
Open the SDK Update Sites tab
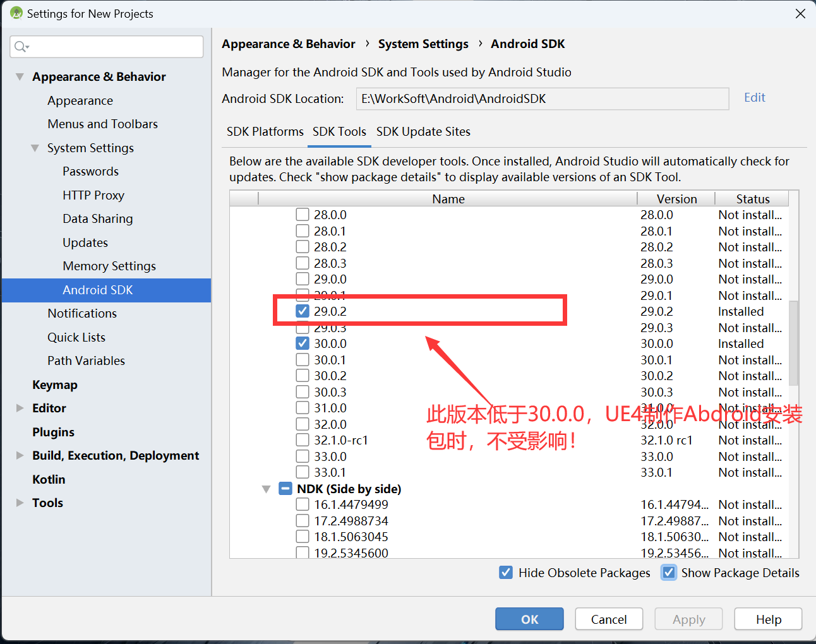click(x=423, y=132)
